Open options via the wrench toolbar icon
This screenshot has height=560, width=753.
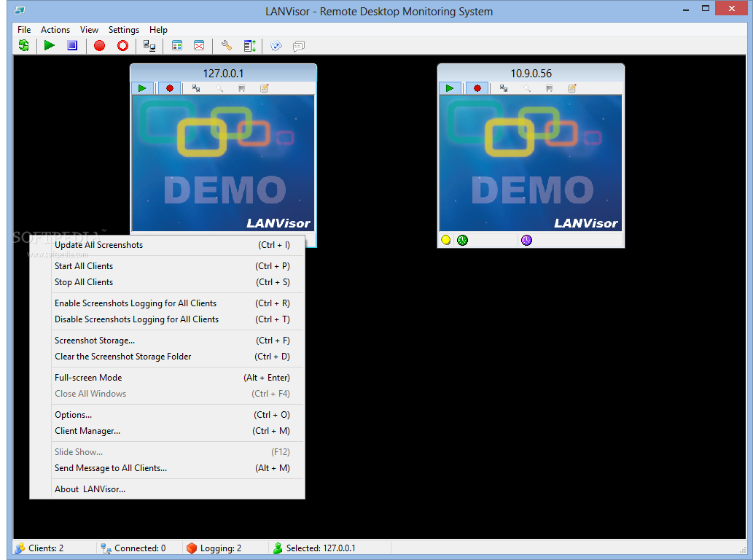tap(226, 46)
